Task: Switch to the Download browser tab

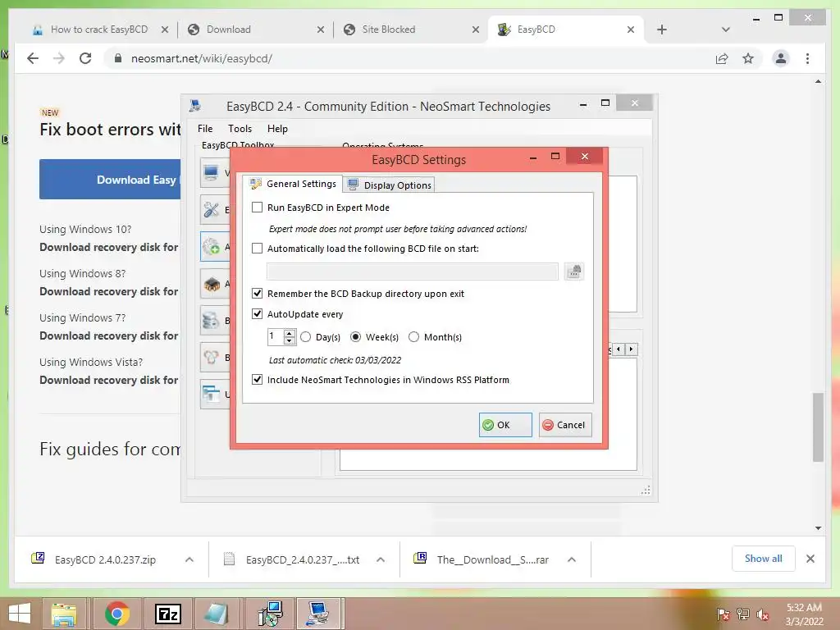Action: [254, 30]
